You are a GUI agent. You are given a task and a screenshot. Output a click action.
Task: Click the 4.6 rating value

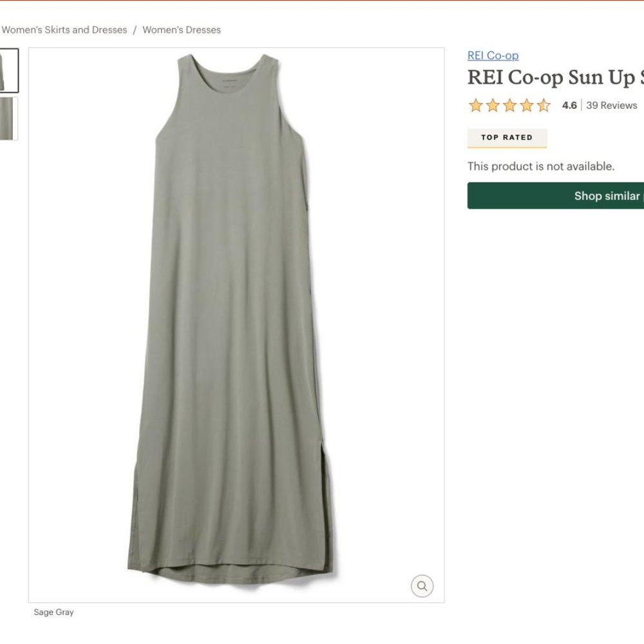(569, 105)
